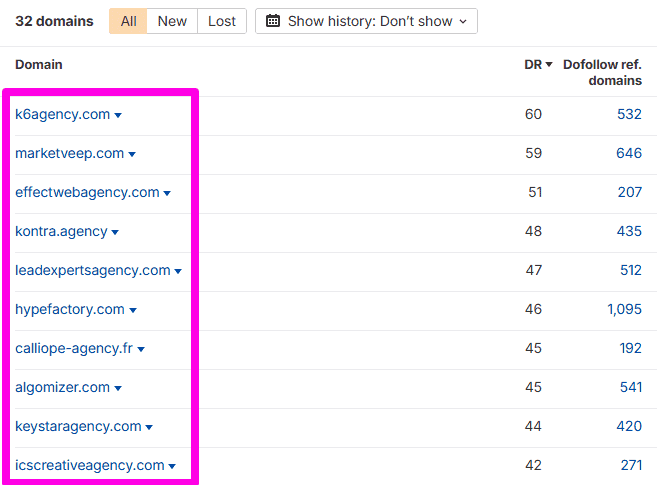Click the DR value 46 for hypefactory.com

(533, 309)
